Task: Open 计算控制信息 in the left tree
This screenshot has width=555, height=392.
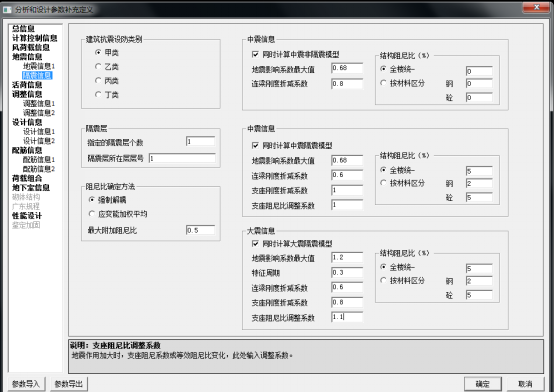Action: [x=35, y=38]
